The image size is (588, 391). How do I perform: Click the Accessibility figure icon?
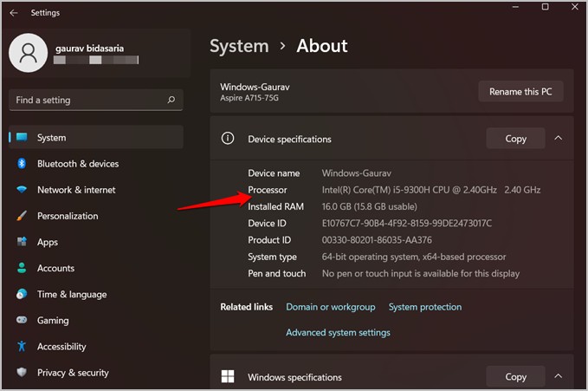tap(22, 346)
